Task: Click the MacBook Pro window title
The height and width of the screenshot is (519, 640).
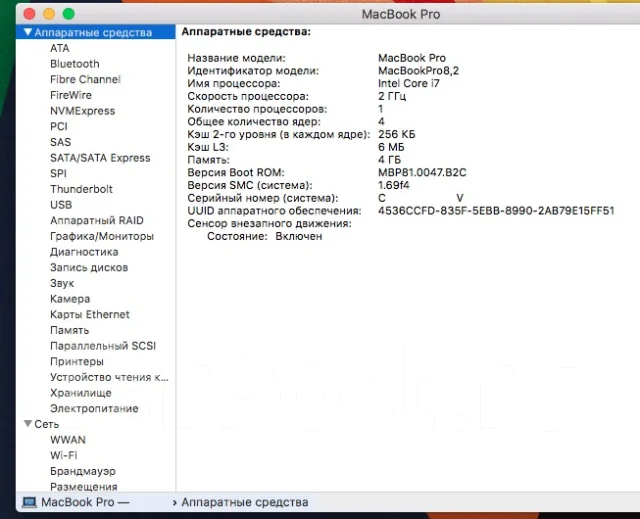Action: pyautogui.click(x=401, y=14)
